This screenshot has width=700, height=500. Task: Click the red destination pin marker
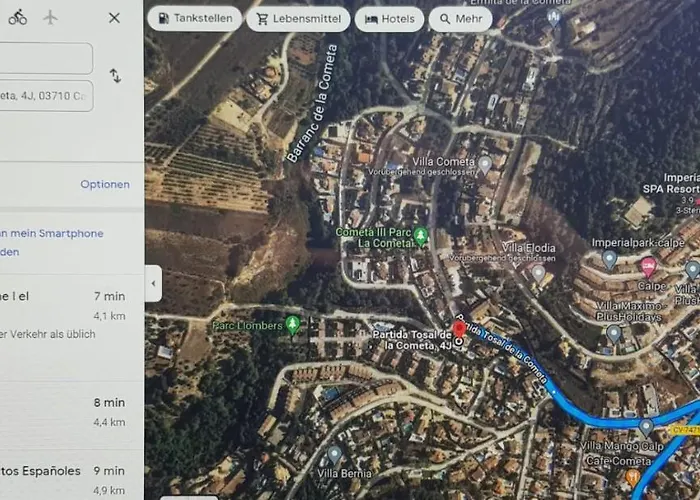[459, 329]
